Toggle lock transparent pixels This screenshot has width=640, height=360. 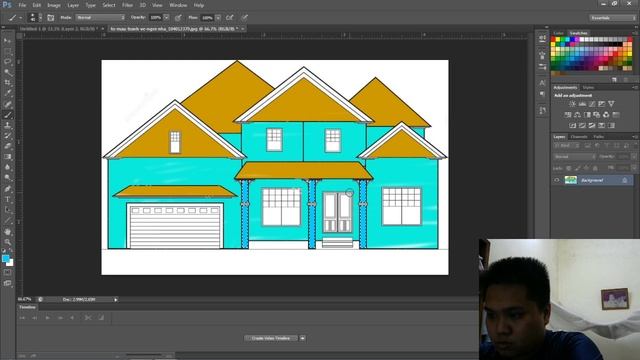[x=568, y=168]
